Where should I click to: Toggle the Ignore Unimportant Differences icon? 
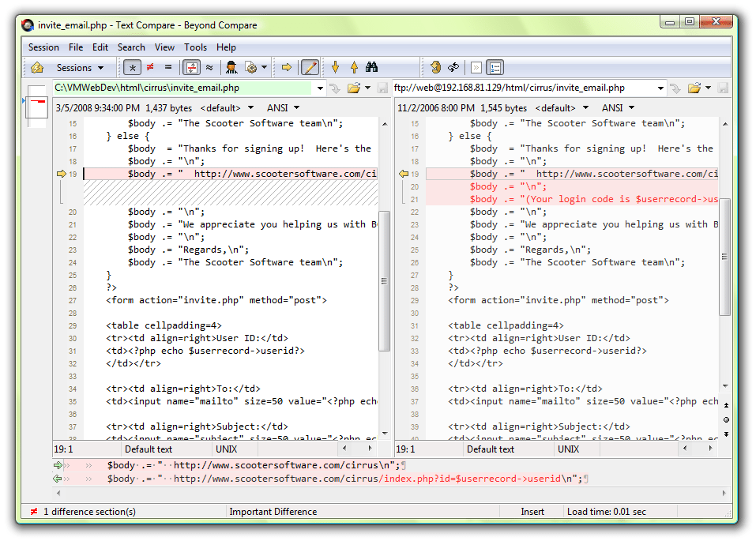pos(210,67)
